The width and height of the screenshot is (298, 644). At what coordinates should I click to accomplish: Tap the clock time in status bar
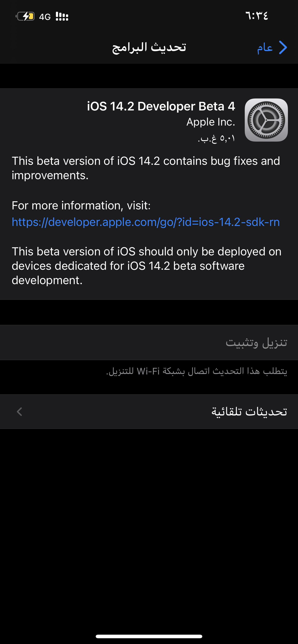point(257,16)
